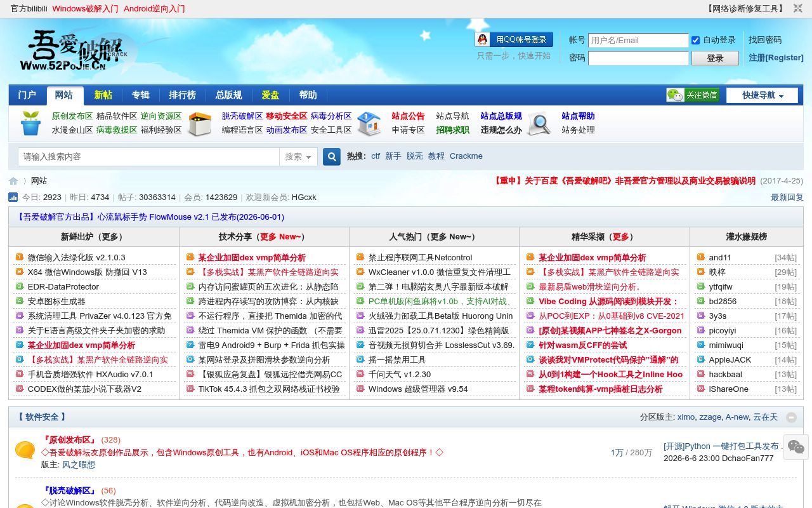Open the 新帖 nav tab
The width and height of the screenshot is (812, 508).
click(103, 95)
